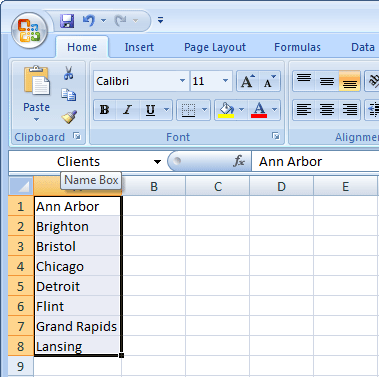Screen dimensions: 379x377
Task: Click the Top Align icon
Action: [x=304, y=81]
